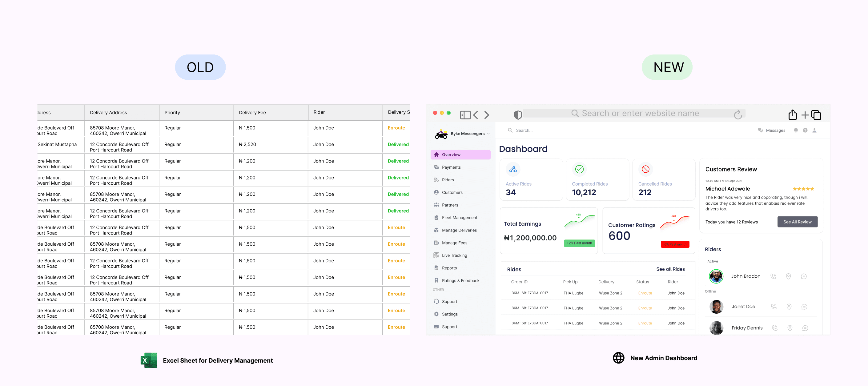Click the +2% Past month badge

pos(579,243)
